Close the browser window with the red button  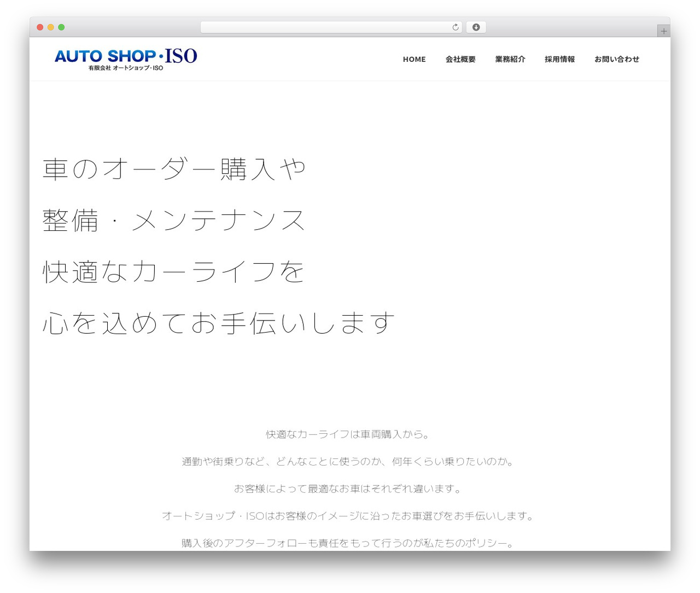[x=40, y=27]
